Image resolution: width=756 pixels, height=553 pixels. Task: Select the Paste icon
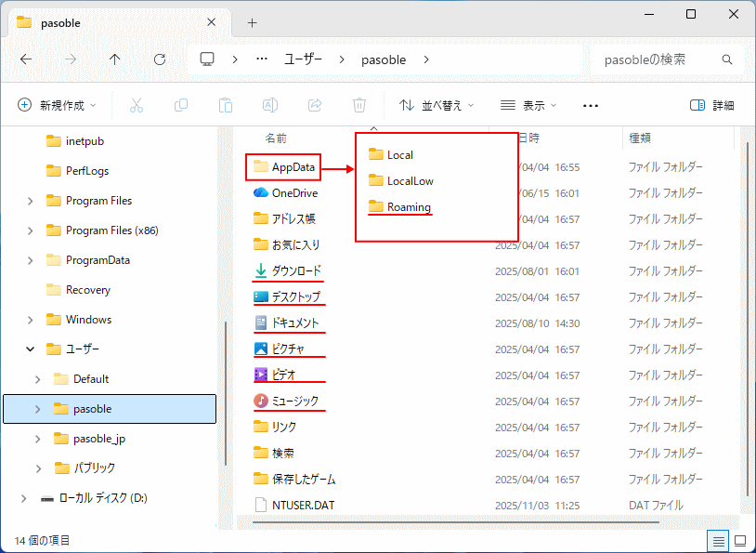226,105
